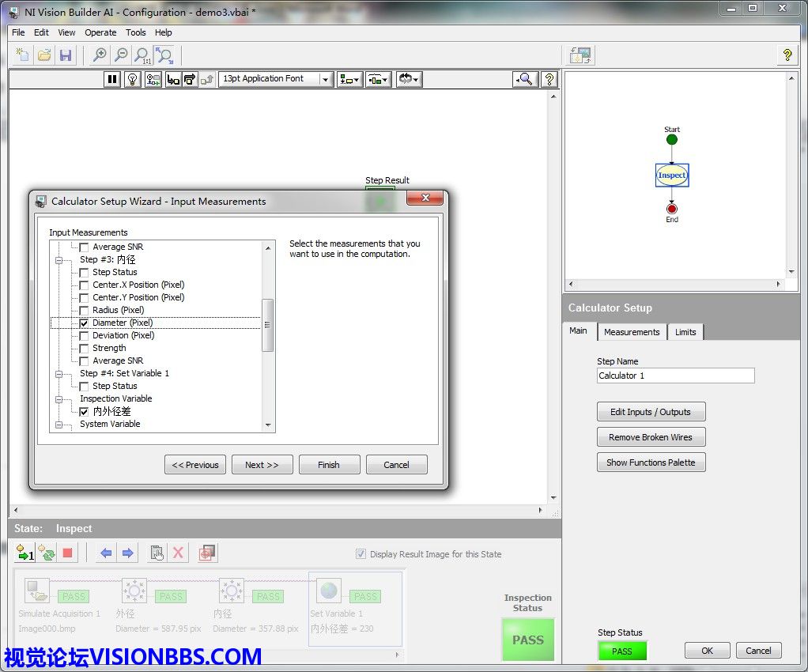Click Next >> in the wizard
This screenshot has width=808, height=672.
[262, 465]
